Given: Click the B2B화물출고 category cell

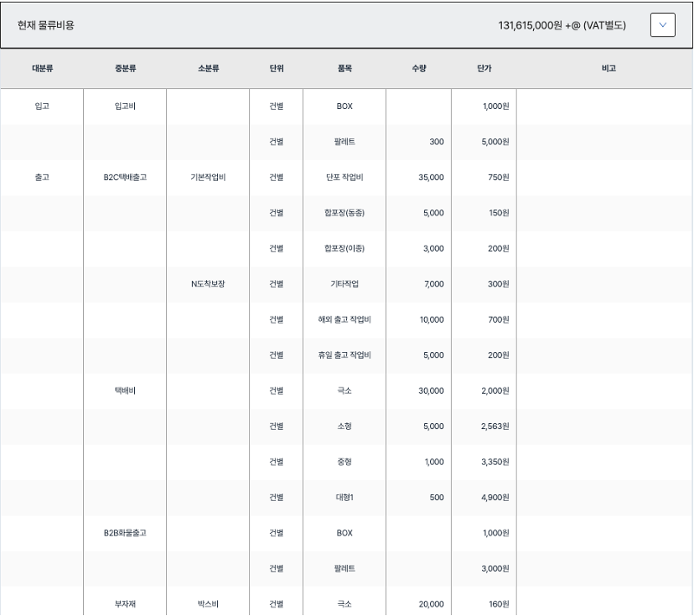Looking at the screenshot, I should (x=125, y=533).
